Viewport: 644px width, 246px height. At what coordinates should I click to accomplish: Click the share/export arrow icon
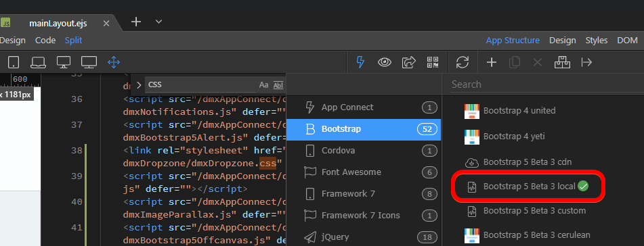[x=408, y=62]
